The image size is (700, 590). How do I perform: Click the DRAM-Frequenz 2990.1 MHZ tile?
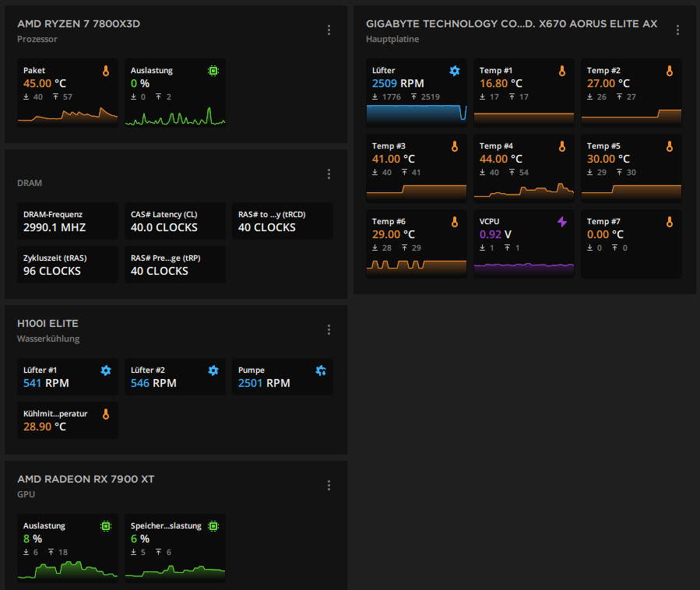coord(68,221)
